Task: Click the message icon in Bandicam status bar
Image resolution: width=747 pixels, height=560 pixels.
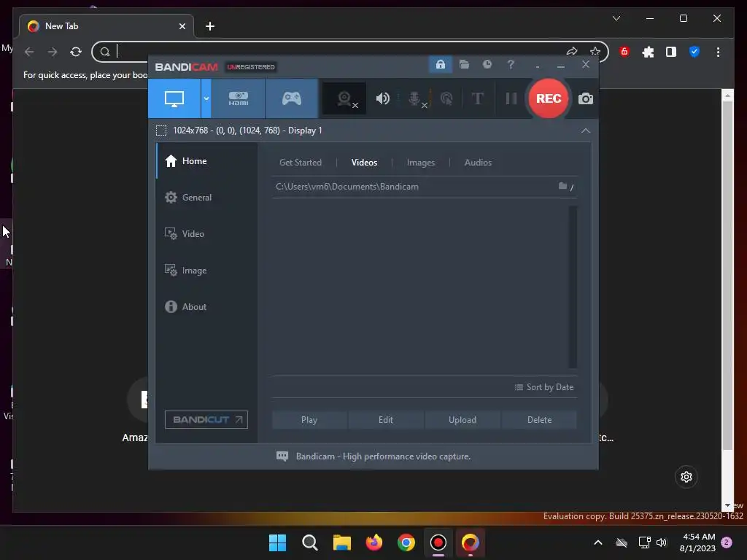Action: [x=282, y=456]
